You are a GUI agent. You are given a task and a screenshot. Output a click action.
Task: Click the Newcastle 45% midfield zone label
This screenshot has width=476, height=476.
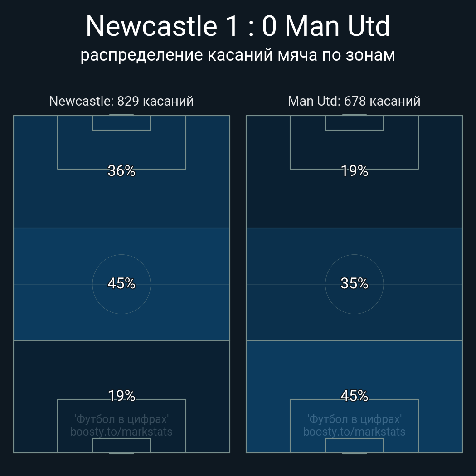click(121, 283)
